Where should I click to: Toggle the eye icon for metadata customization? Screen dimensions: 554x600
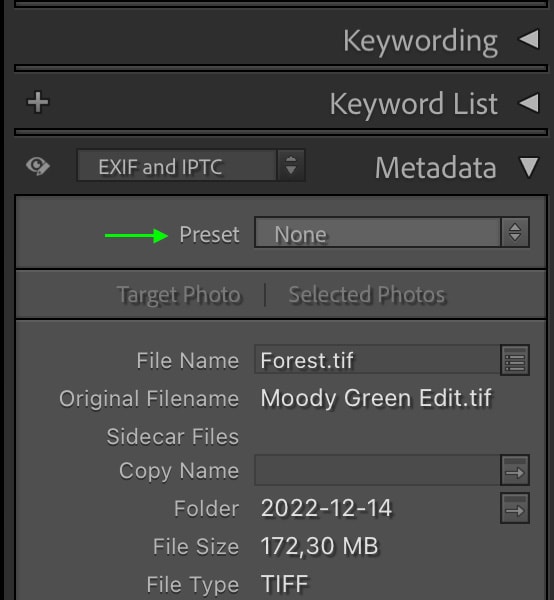point(37,166)
